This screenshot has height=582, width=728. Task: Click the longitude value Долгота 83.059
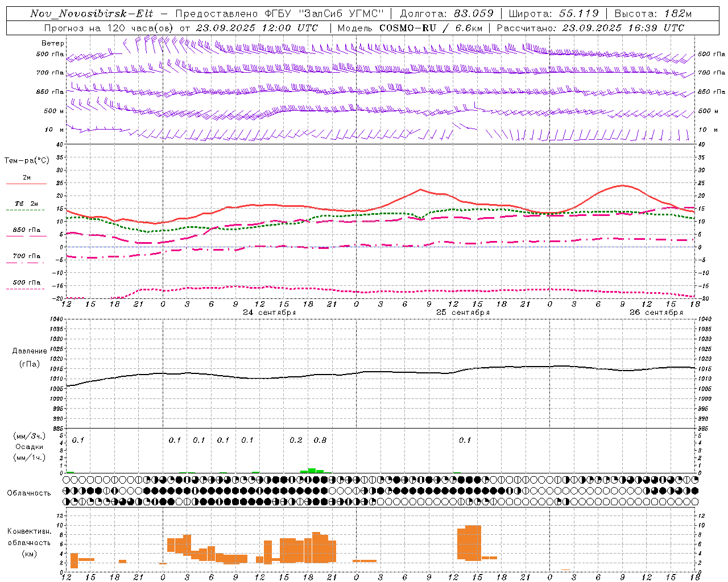pos(446,14)
